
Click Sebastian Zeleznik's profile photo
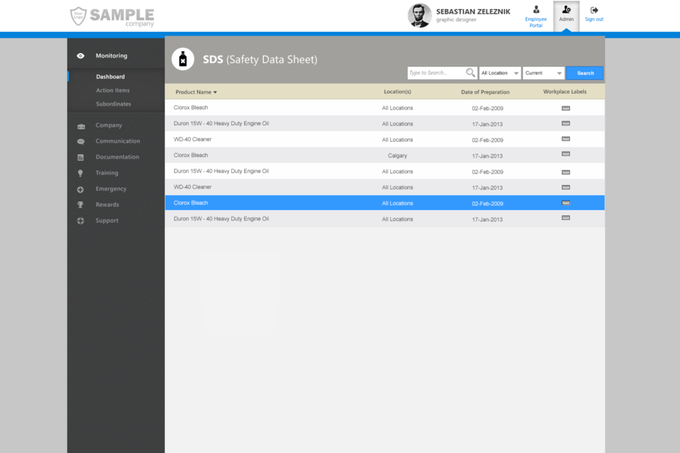419,15
